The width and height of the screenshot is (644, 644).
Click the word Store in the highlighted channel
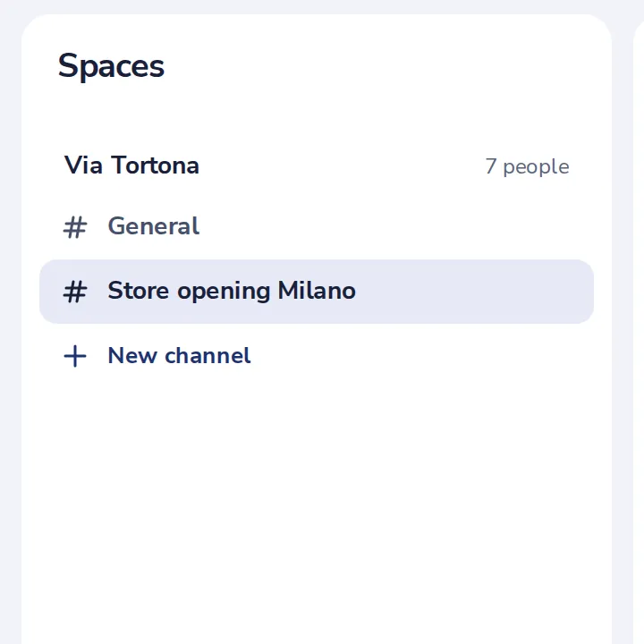[138, 291]
